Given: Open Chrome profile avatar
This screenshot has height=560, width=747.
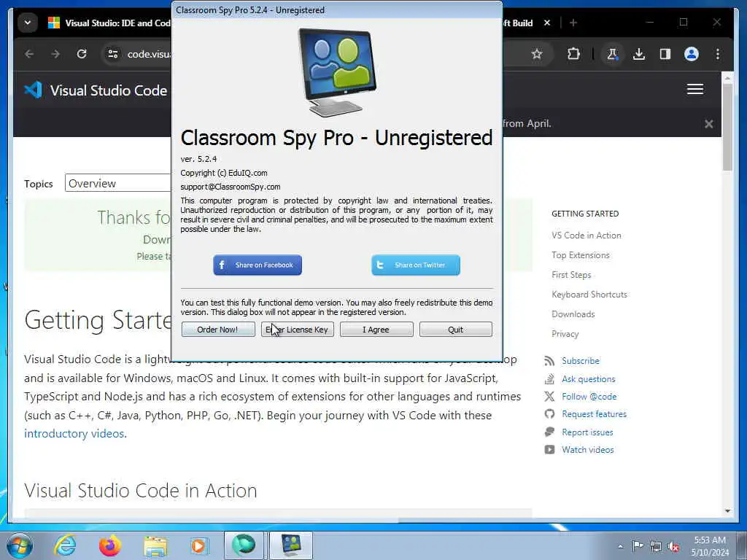Looking at the screenshot, I should [692, 54].
